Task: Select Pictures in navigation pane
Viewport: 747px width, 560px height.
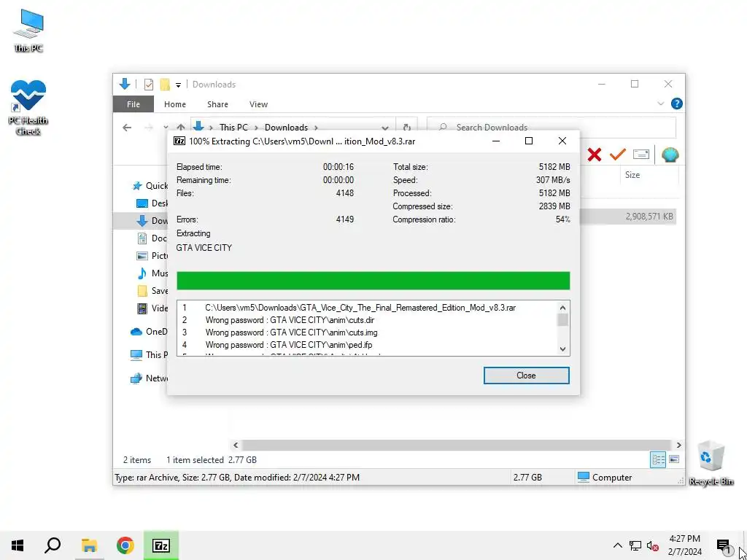Action: click(x=152, y=256)
